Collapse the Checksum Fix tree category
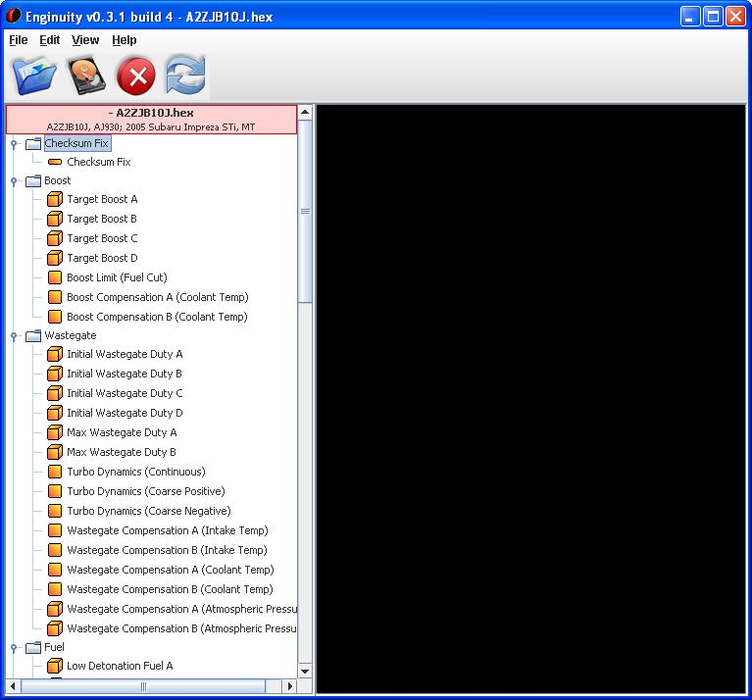 tap(14, 144)
